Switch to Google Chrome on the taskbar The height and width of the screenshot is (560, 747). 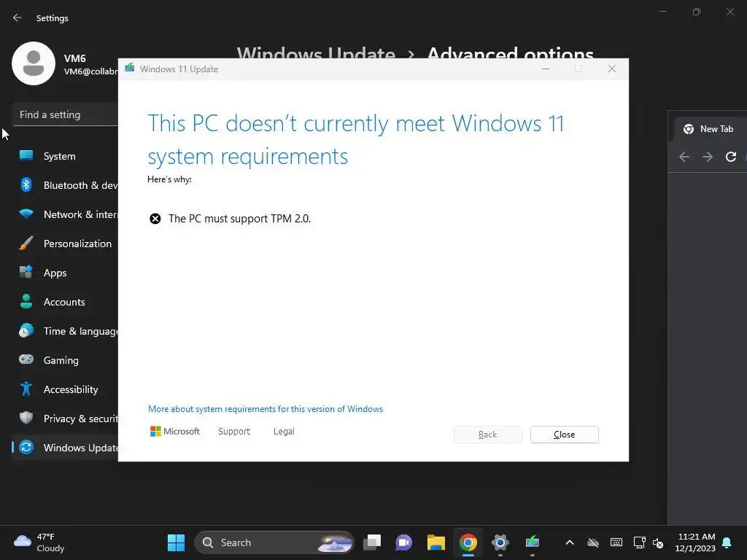[x=468, y=542]
